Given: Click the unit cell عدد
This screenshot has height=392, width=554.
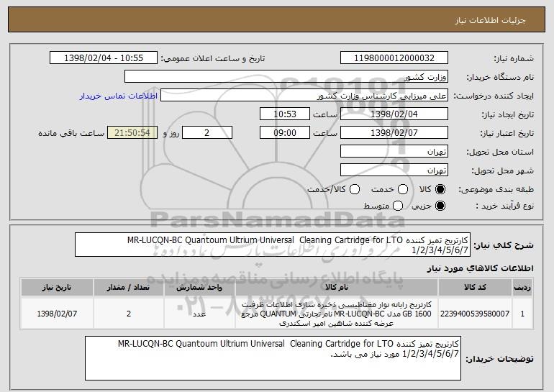Looking at the screenshot, I should point(199,314).
